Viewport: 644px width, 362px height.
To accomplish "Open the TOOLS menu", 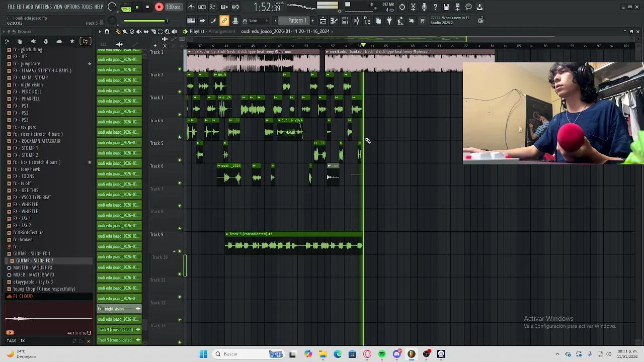I will [x=87, y=7].
